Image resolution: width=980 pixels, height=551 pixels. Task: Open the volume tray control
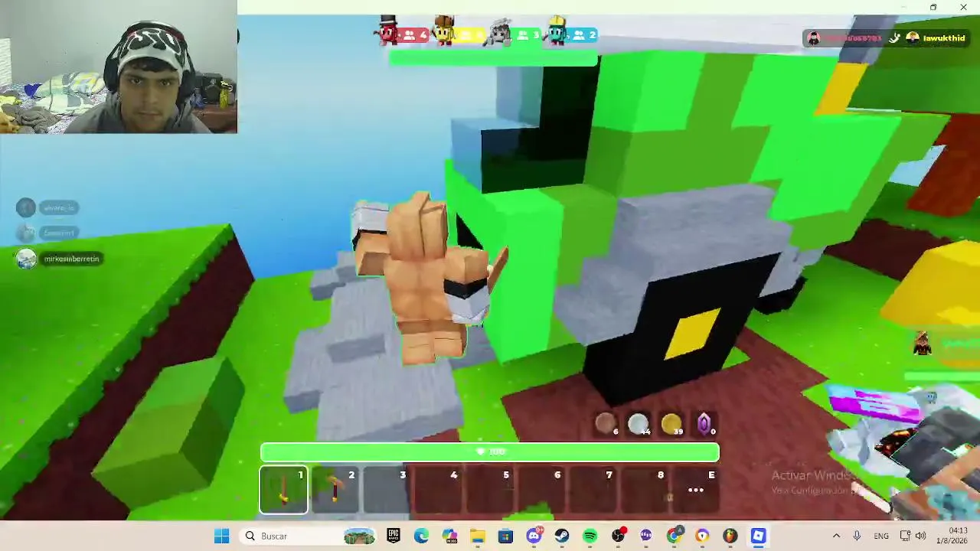(920, 536)
